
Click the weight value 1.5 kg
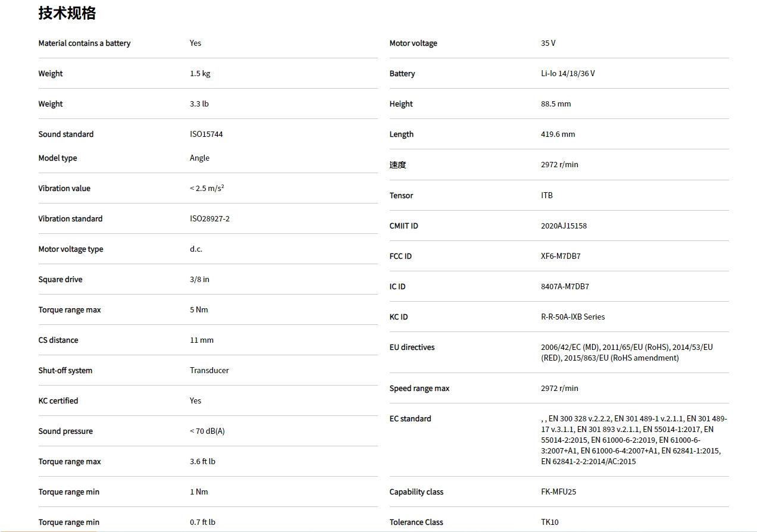[x=200, y=73]
